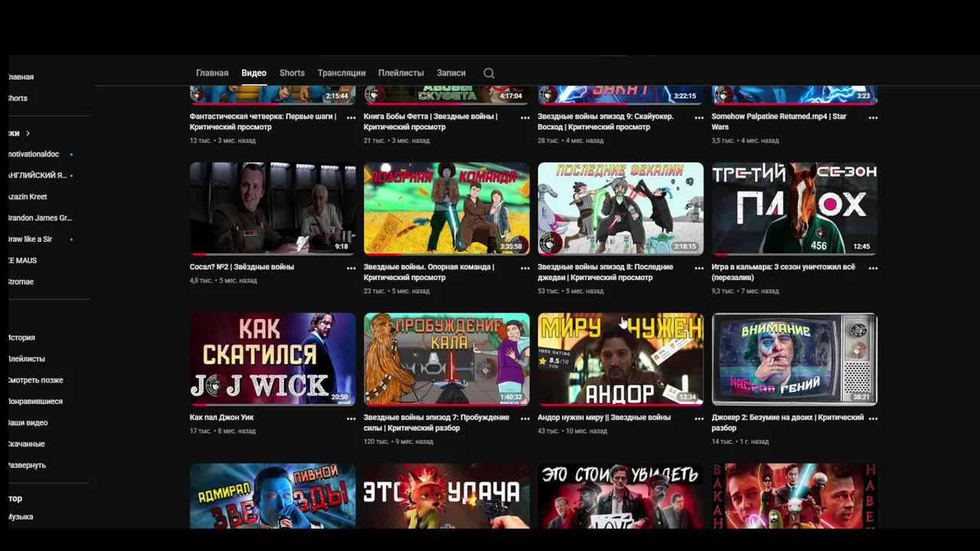Open title Somehow Palpatine Returned.mp4
Image resolution: width=980 pixels, height=551 pixels.
779,122
